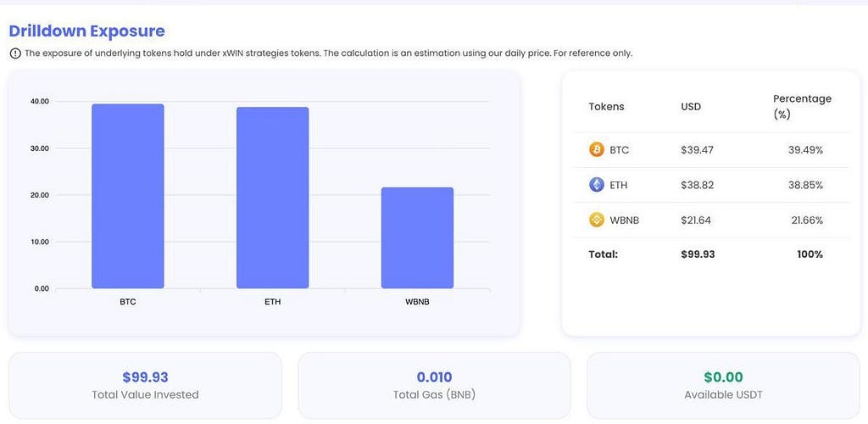Select the ETH bar in the chart
The image size is (868, 424).
[272, 198]
